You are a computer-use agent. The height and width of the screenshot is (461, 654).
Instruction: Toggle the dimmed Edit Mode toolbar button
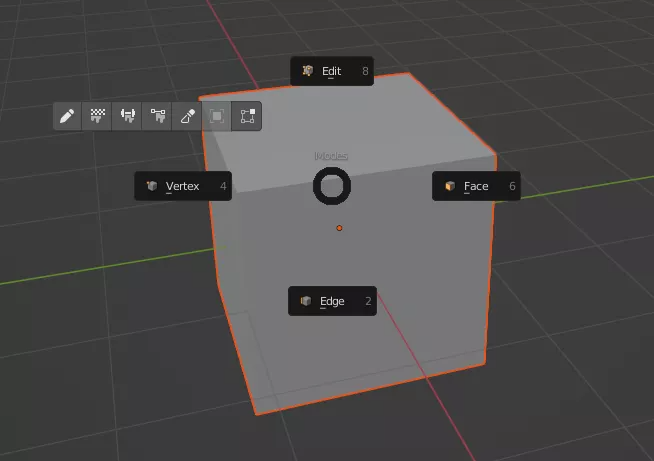(x=217, y=116)
